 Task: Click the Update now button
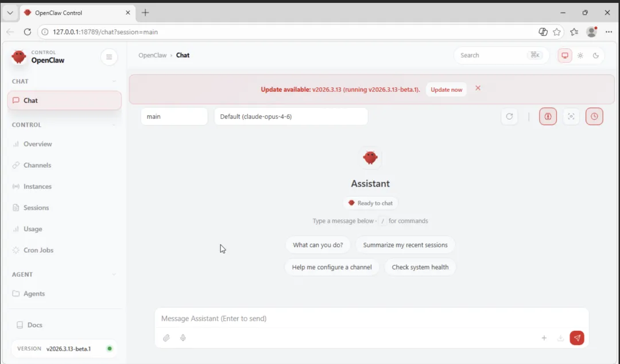pyautogui.click(x=447, y=90)
